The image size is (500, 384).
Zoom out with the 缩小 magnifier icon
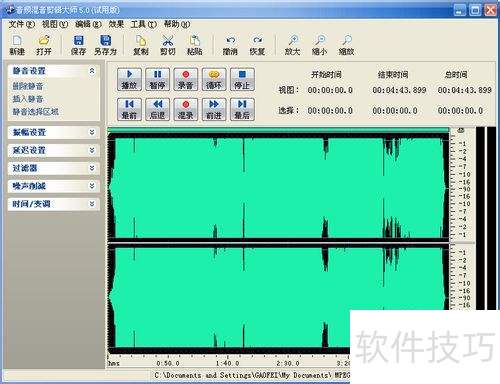point(319,45)
